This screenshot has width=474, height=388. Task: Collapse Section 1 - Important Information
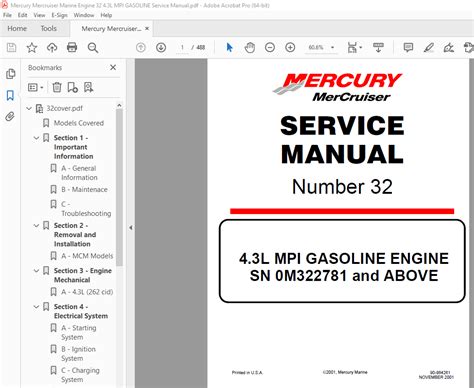[36, 138]
